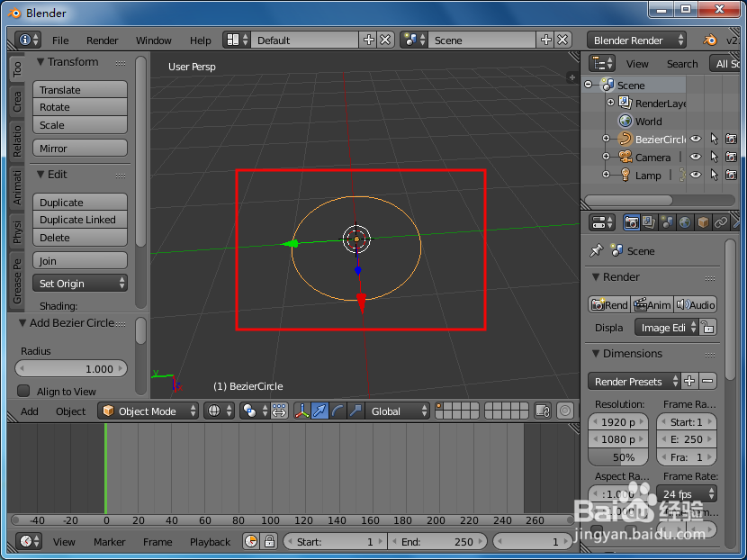Screen dimensions: 747x560
Task: Render the animation with Anim button
Action: (652, 304)
